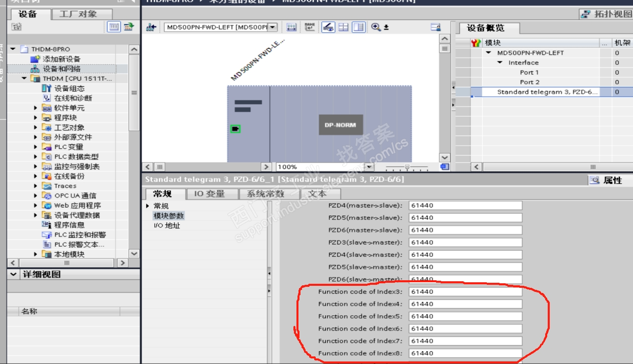The image size is (633, 364).
Task: Select I/O 地址 in properties navigation
Action: tap(166, 225)
